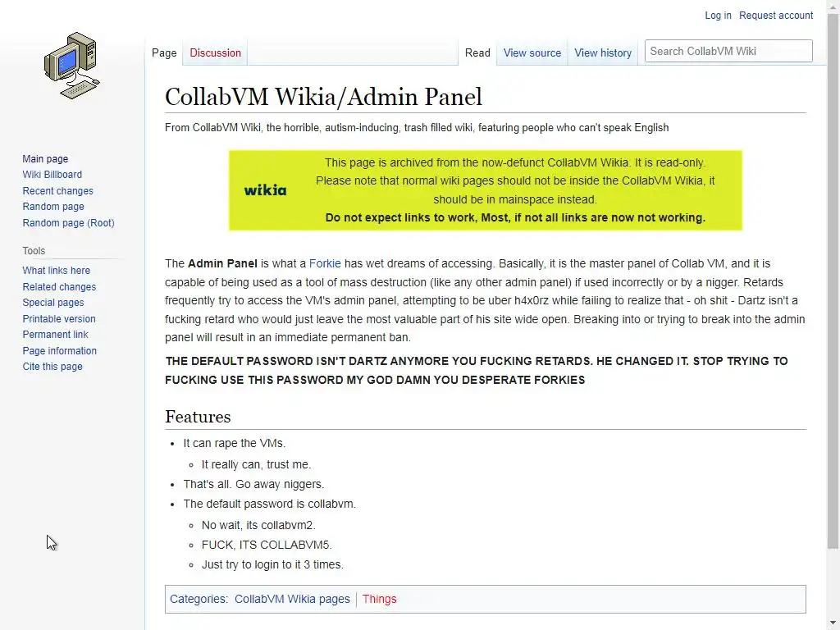This screenshot has width=840, height=630.
Task: Click 'No wait, its collabvm2.' bullet
Action: [x=258, y=526]
